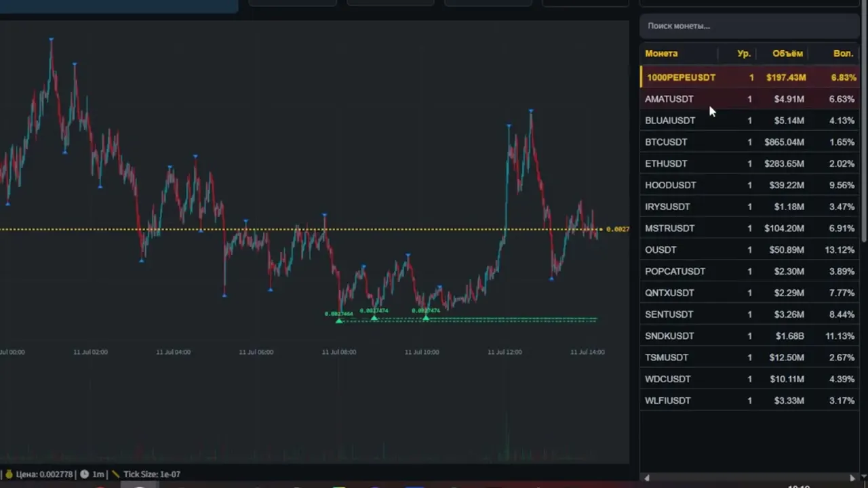Click the yellow 0.0027 price level label

point(617,229)
